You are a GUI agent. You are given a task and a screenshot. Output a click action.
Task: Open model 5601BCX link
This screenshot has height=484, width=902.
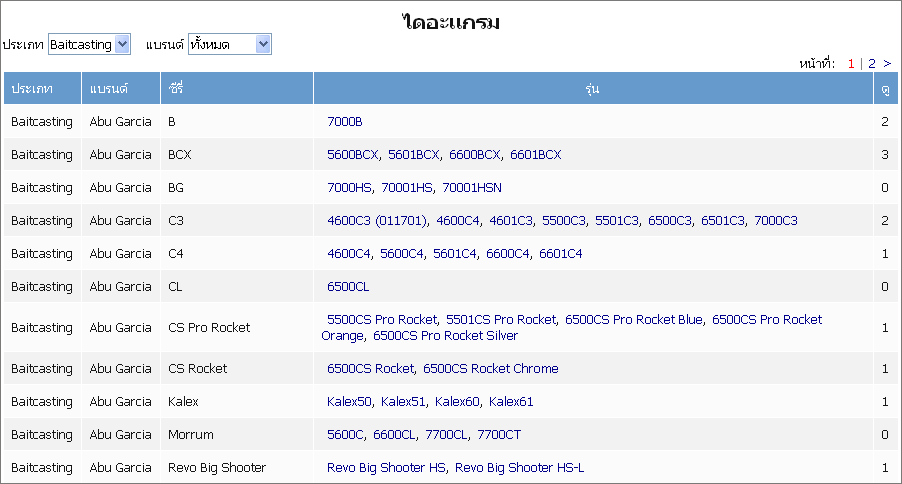[414, 154]
